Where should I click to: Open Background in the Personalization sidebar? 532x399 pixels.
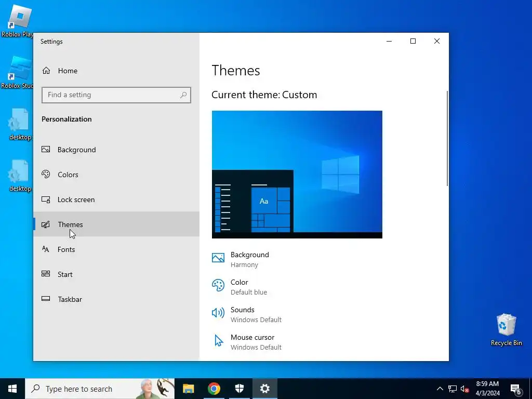point(116,150)
